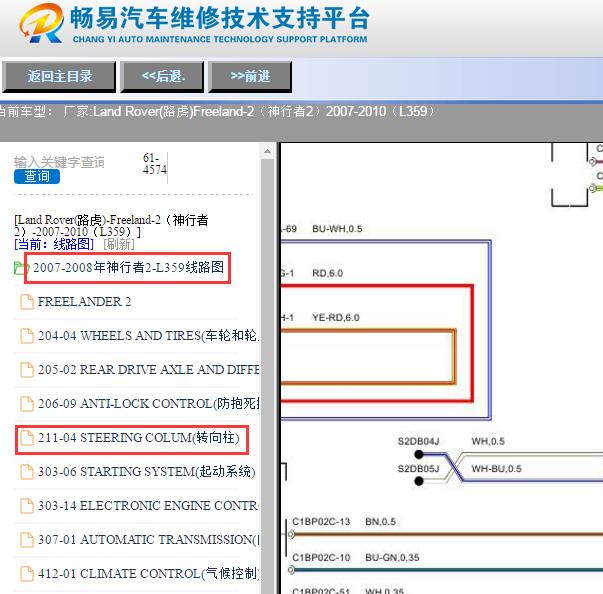Click the C1BP02C-13 connector label
This screenshot has height=594, width=603.
(x=321, y=521)
